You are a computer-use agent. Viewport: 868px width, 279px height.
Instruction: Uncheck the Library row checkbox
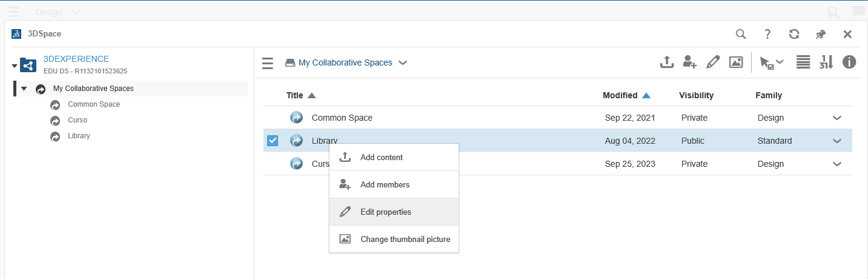click(273, 141)
